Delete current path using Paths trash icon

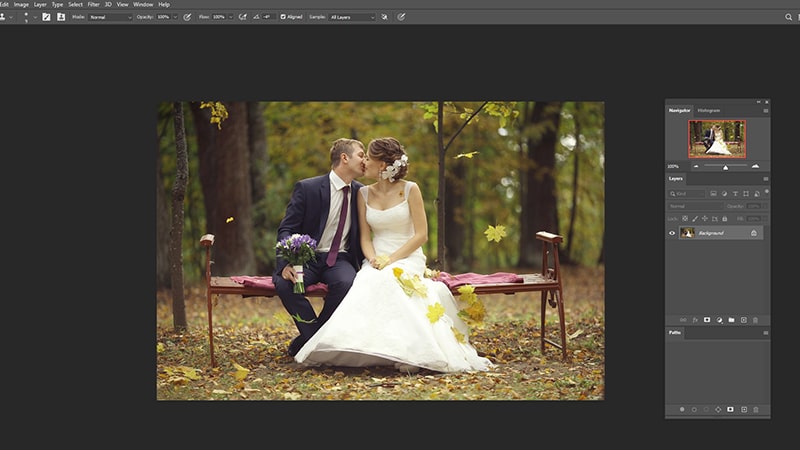coord(756,409)
